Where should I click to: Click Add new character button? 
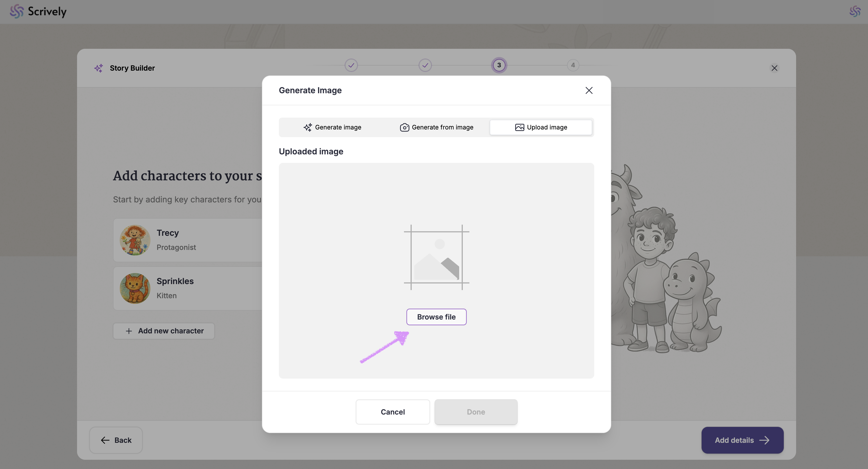tap(164, 331)
